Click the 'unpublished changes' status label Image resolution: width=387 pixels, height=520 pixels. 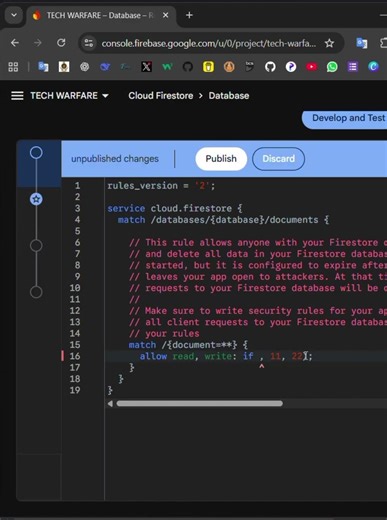(115, 159)
